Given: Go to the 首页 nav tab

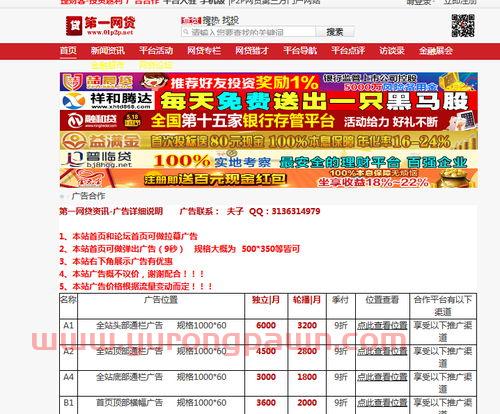Looking at the screenshot, I should (x=68, y=51).
